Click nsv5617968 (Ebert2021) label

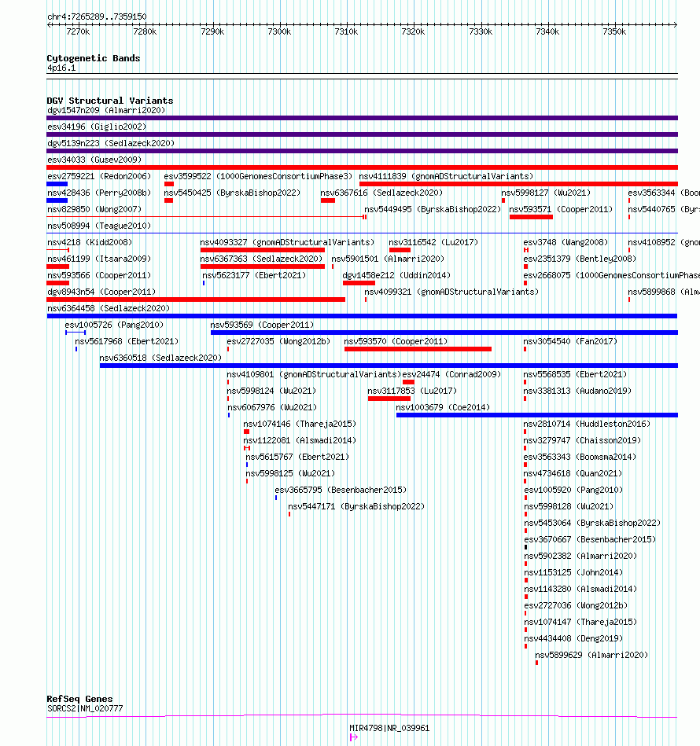(127, 342)
